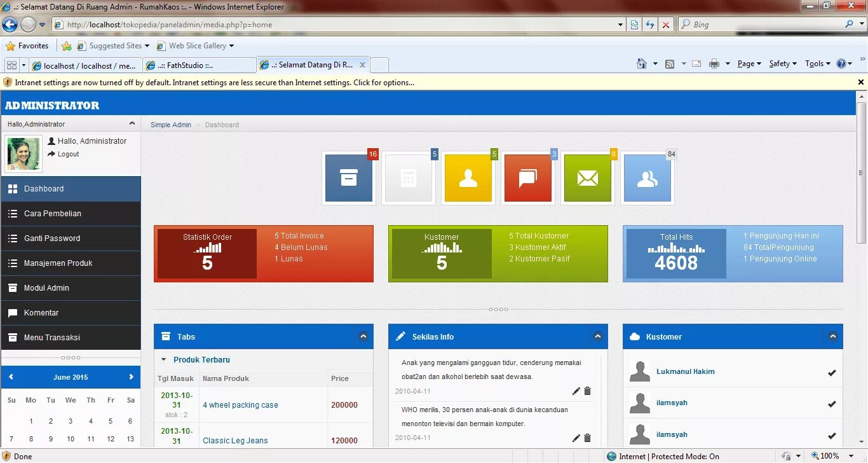Open the red chat comments tile
Image resolution: width=868 pixels, height=463 pixels.
[528, 178]
